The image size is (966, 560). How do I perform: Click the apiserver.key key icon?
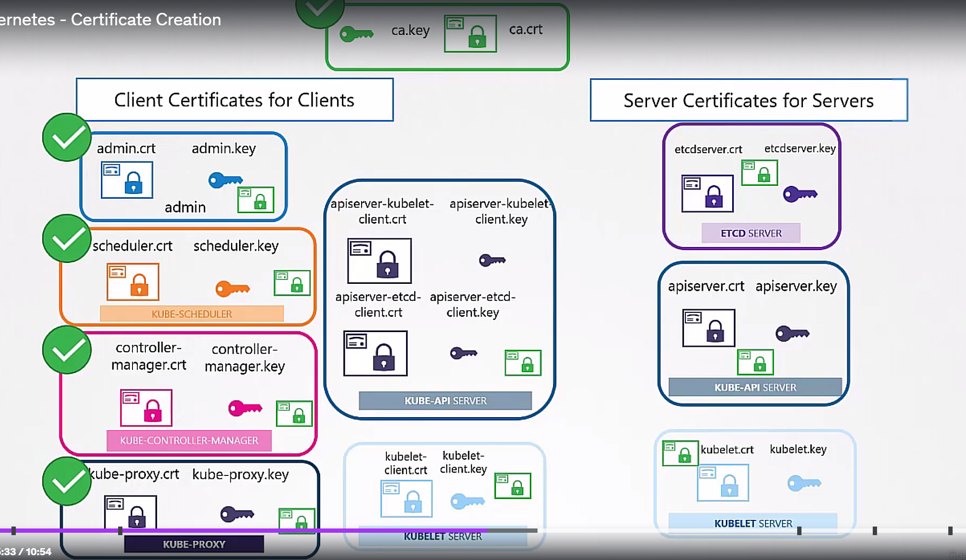792,333
